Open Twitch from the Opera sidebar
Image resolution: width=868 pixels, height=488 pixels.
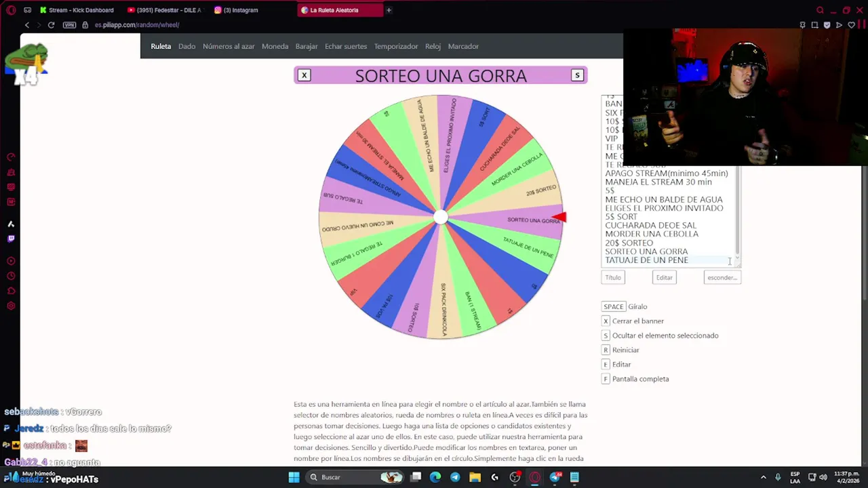coord(11,239)
